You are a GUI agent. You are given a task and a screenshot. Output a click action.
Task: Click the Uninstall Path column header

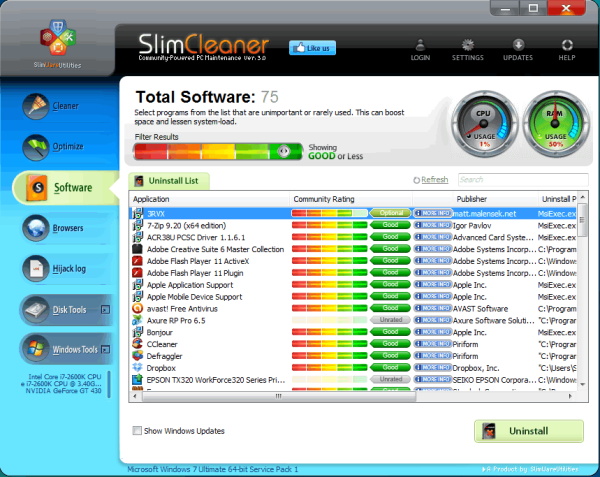[x=559, y=199]
